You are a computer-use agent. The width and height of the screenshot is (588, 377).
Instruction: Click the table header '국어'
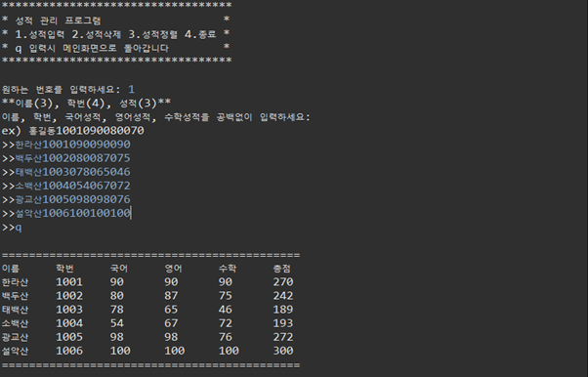[x=119, y=269]
